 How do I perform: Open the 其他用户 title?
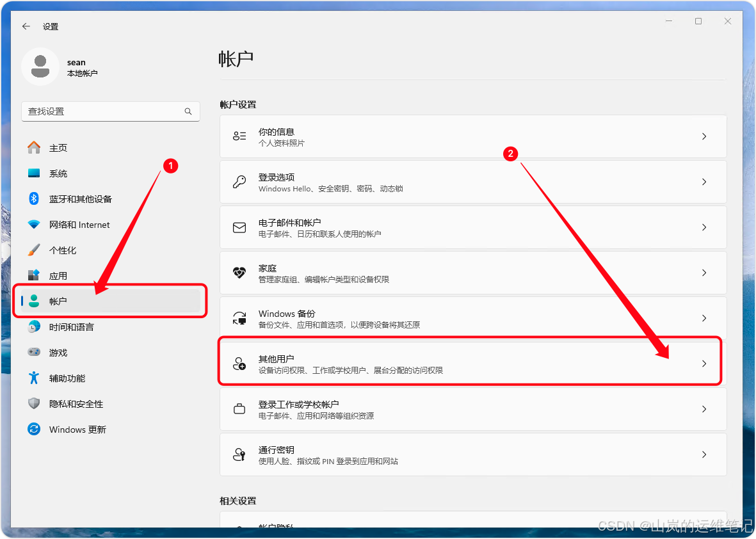tap(277, 358)
